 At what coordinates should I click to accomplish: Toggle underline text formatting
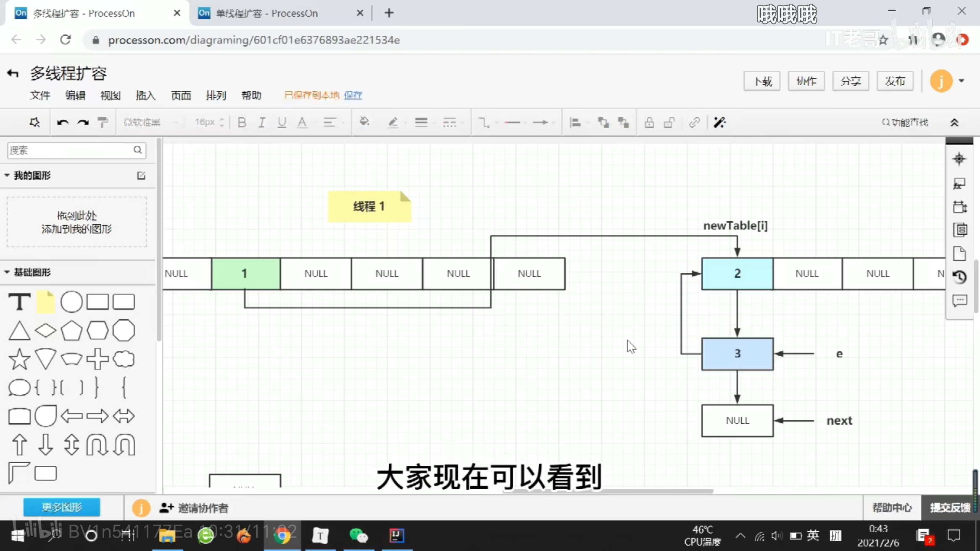click(x=282, y=122)
